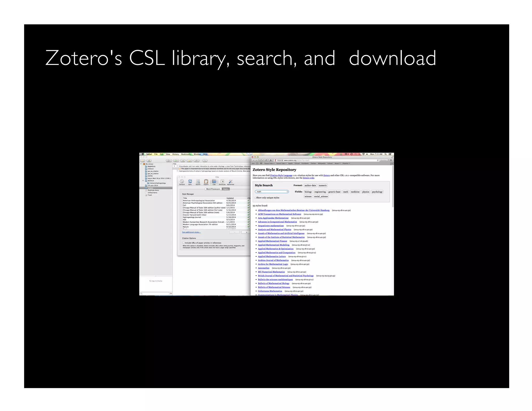532x411 pixels.
Task: Click the Safari Share icon
Action: pos(266,160)
